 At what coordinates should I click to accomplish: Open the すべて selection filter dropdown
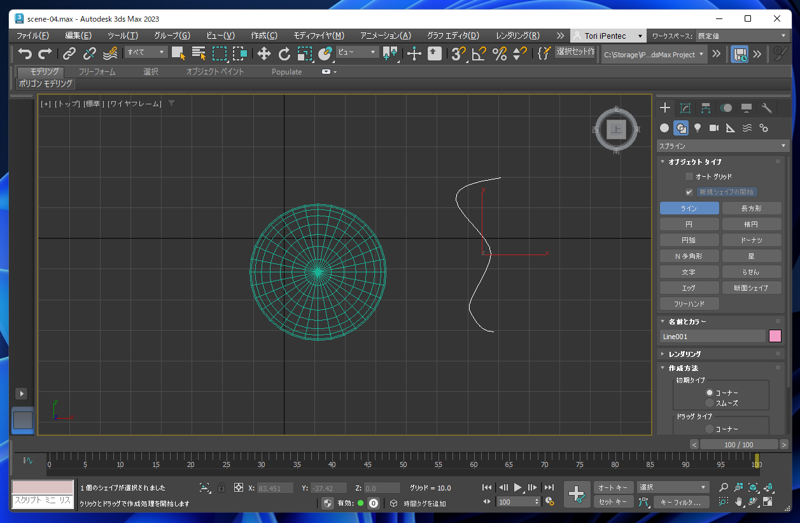click(x=146, y=53)
